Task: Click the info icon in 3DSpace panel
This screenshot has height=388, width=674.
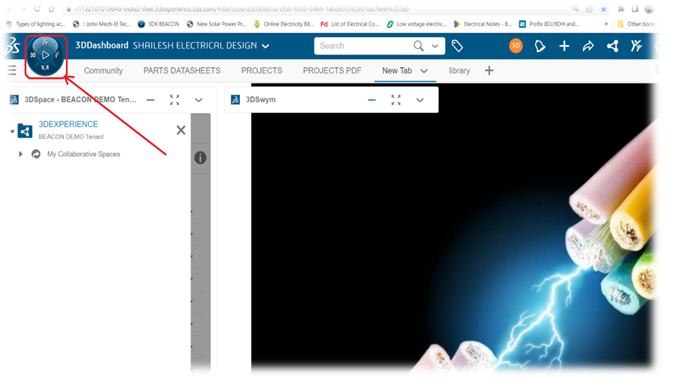Action: (200, 158)
